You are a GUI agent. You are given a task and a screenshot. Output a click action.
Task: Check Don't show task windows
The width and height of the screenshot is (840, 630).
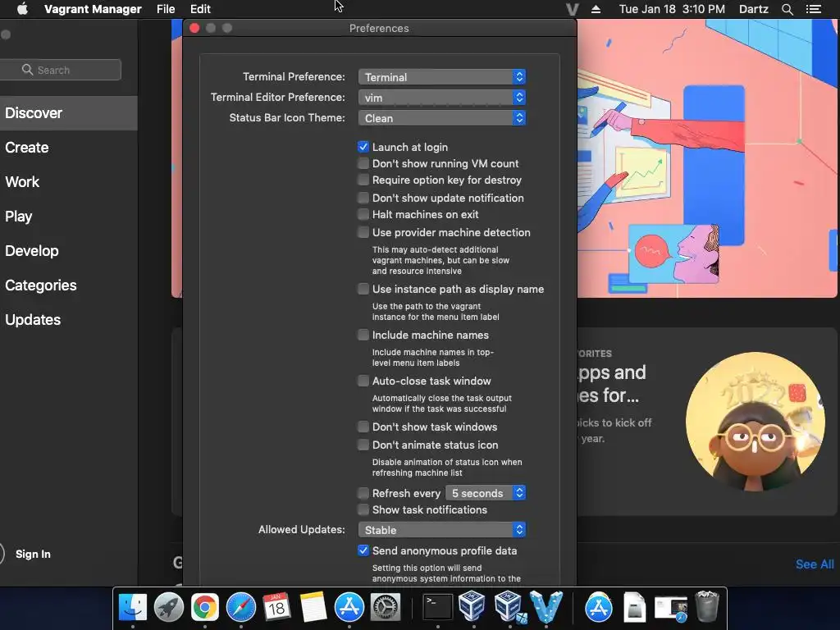click(x=363, y=427)
